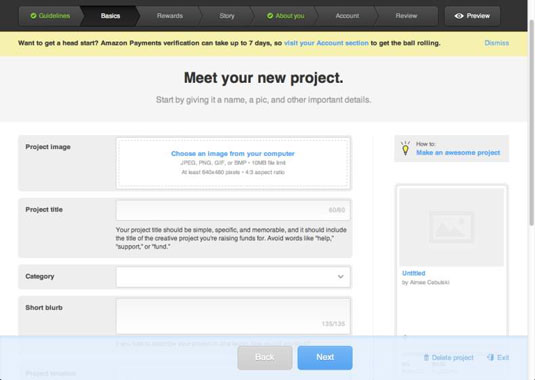Open the Account step tab
The image size is (535, 380).
tap(347, 16)
